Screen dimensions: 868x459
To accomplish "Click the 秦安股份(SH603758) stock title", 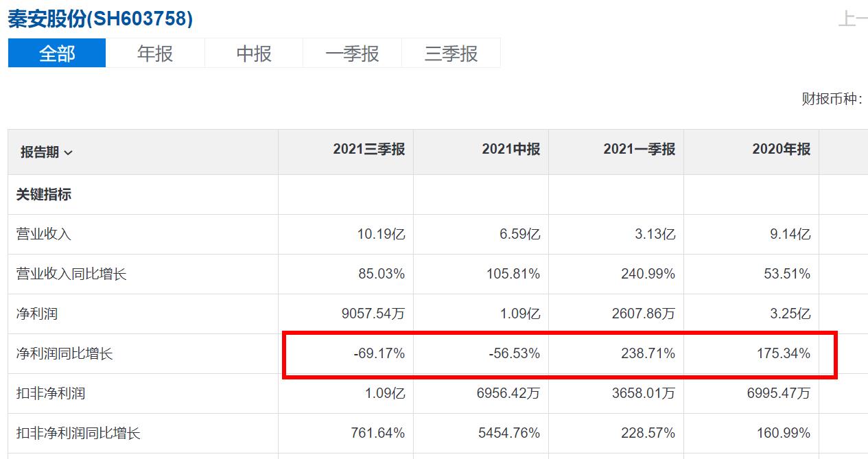I will click(100, 19).
